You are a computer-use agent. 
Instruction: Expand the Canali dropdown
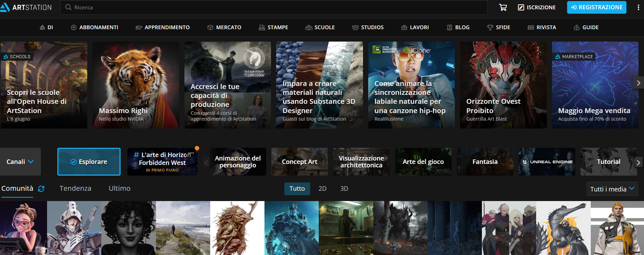click(x=20, y=162)
